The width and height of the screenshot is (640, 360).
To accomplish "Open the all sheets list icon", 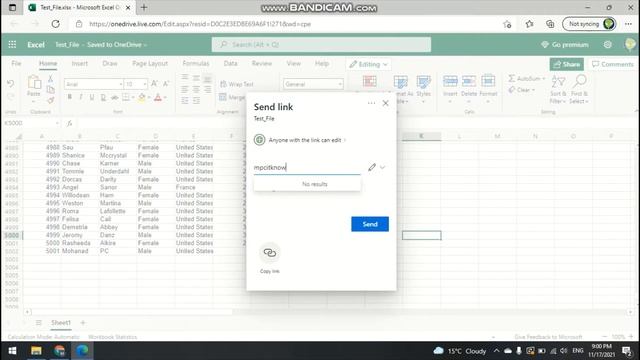I will click(x=38, y=323).
